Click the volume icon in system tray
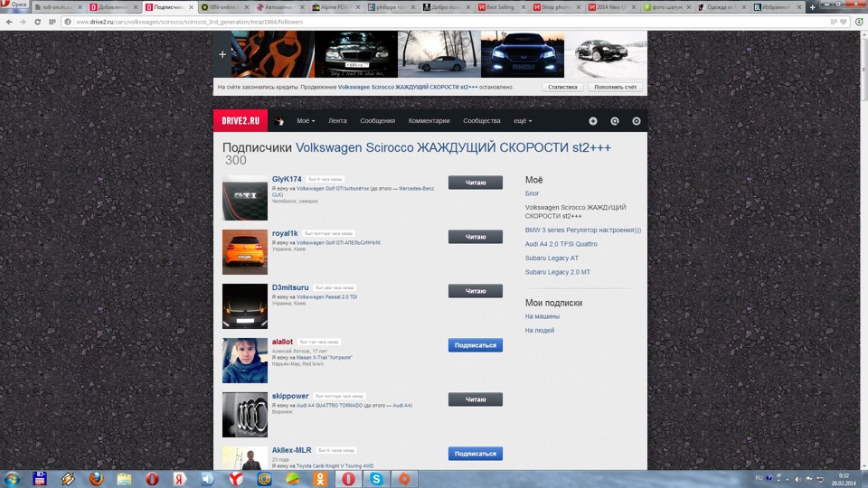 tap(797, 479)
